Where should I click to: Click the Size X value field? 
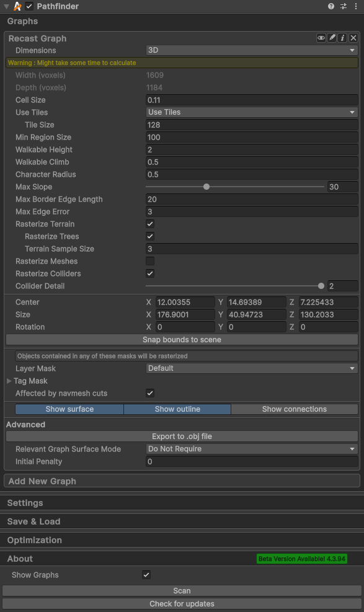[185, 314]
